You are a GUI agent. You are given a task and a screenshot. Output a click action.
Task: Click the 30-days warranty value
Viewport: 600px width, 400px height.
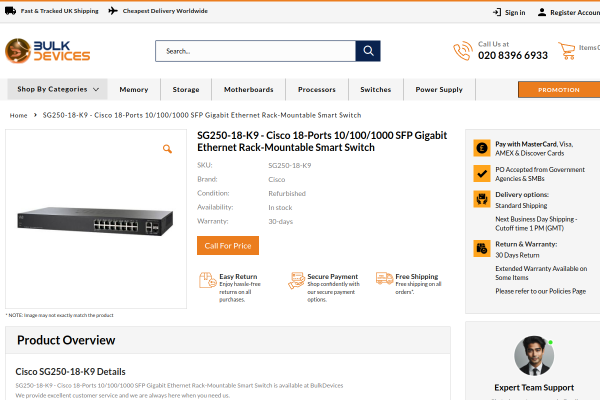(x=280, y=222)
